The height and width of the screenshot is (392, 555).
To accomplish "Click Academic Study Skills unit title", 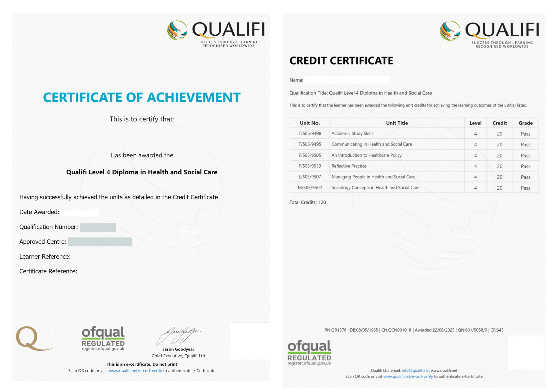I will click(x=352, y=134).
